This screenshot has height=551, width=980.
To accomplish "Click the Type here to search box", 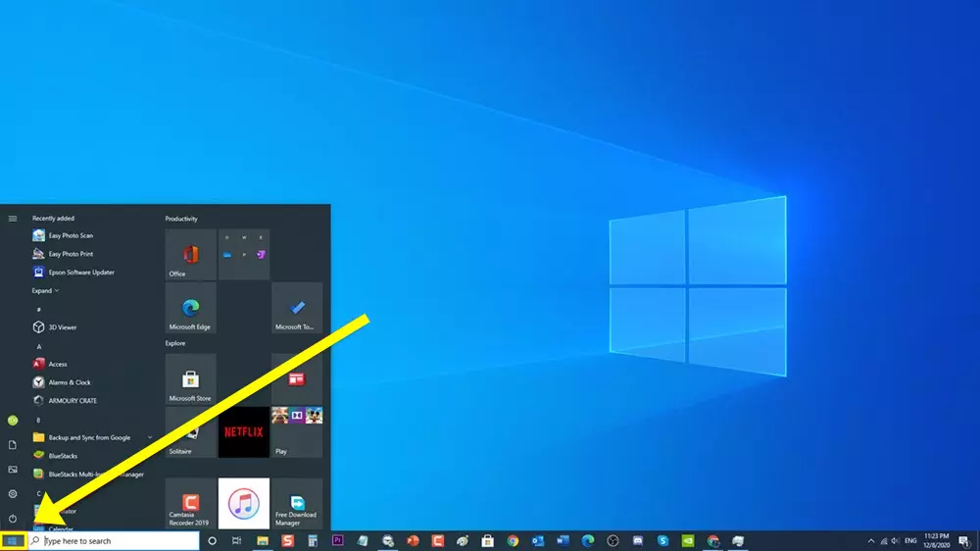I will coord(114,541).
